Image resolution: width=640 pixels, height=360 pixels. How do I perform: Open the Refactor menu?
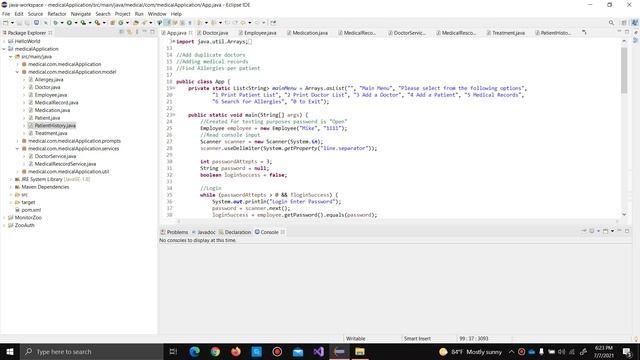pyautogui.click(x=57, y=14)
